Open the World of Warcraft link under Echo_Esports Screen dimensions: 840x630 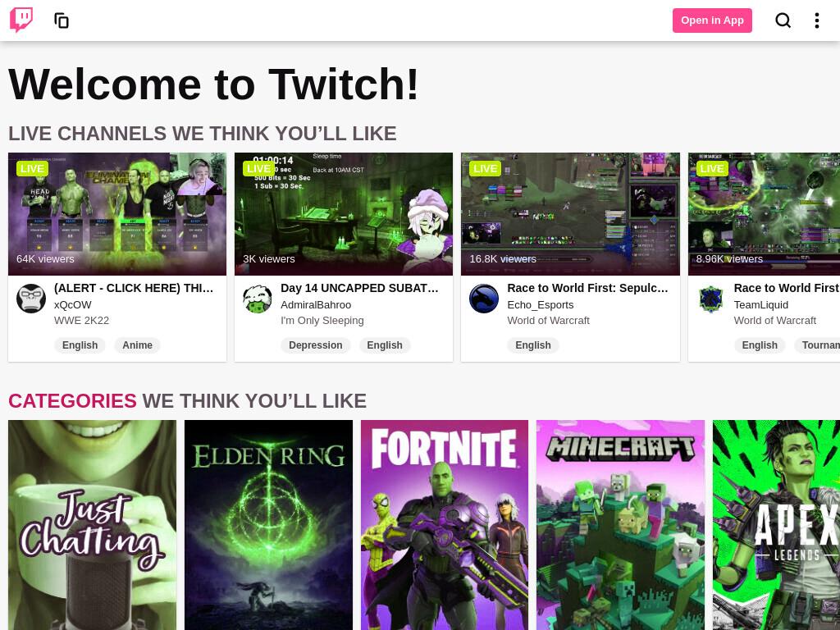tap(548, 321)
